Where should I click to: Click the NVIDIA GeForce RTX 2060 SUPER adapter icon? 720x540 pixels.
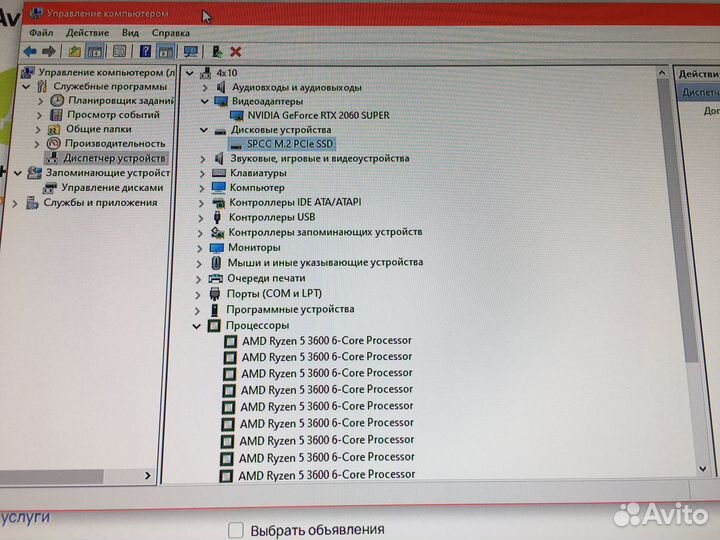(236, 115)
